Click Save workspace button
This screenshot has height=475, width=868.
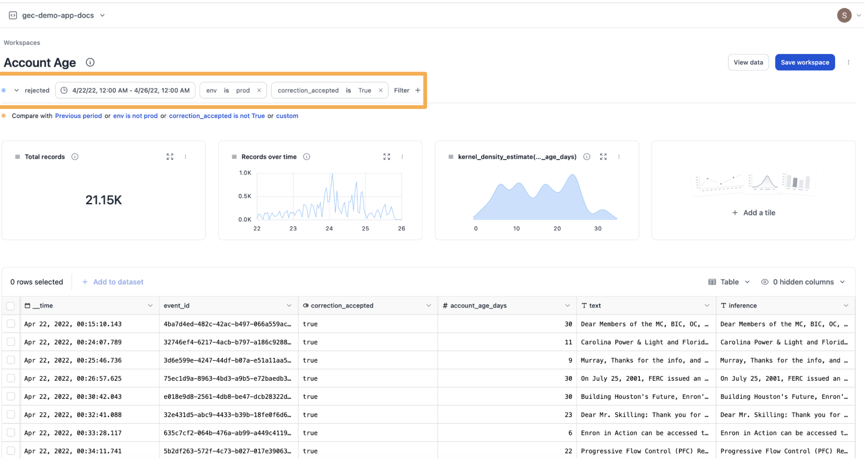pyautogui.click(x=805, y=62)
